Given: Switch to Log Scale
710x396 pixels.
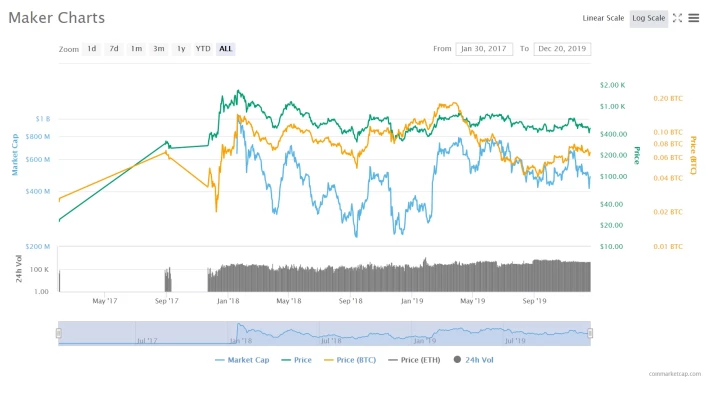Looking at the screenshot, I should 648,18.
